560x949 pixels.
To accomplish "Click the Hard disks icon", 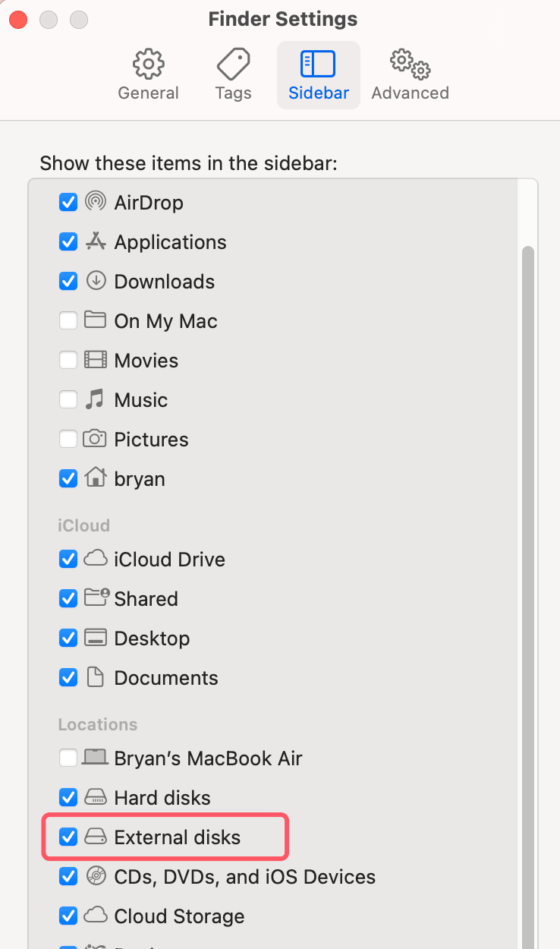I will [94, 797].
